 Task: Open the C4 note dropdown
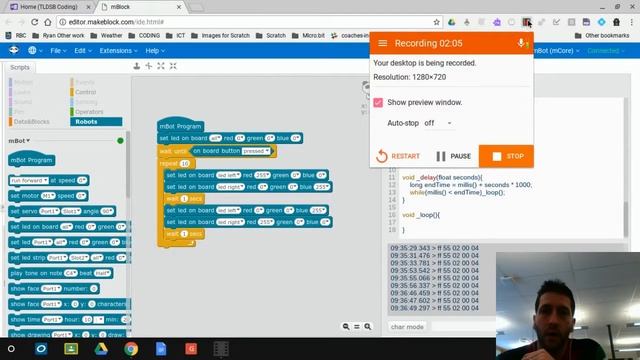coord(70,273)
